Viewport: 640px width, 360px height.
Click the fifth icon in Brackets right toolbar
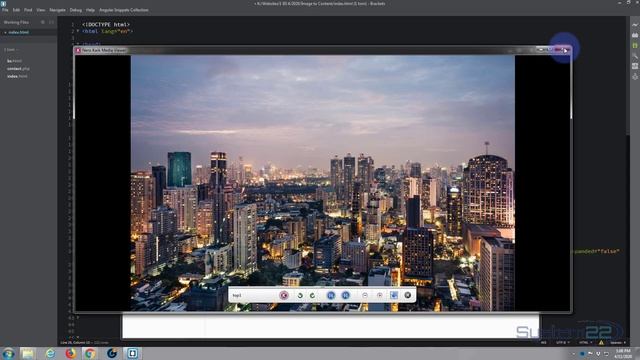click(x=635, y=66)
